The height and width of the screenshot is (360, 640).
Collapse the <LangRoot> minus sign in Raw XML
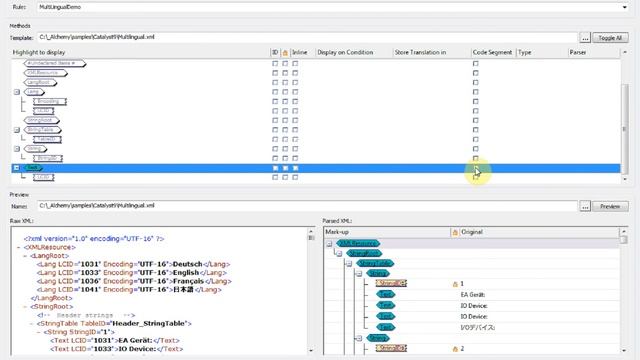25,256
